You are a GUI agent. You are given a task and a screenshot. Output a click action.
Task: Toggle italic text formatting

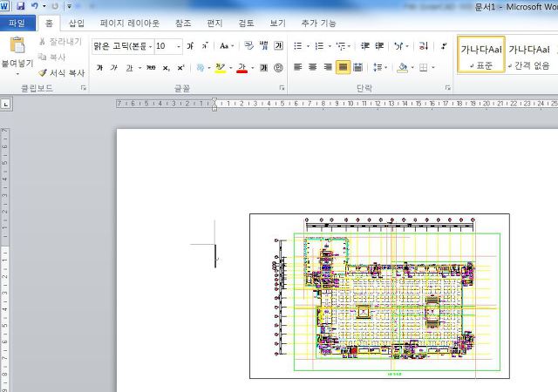click(x=114, y=67)
